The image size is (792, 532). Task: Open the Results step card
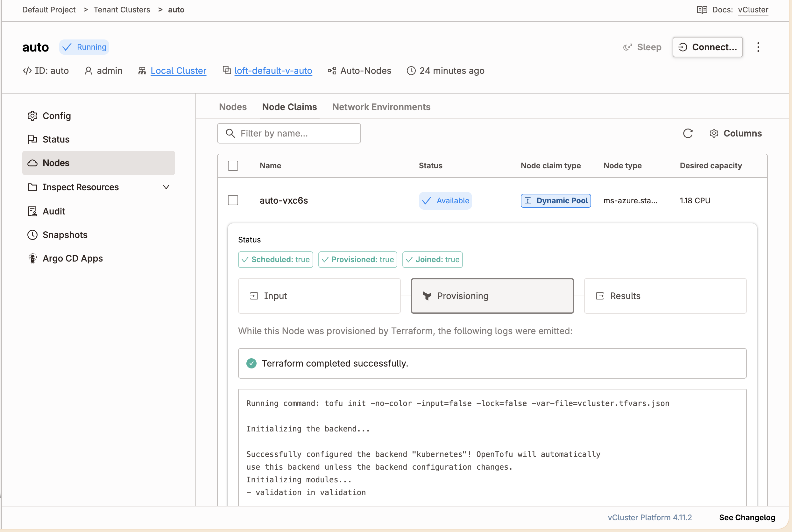tap(665, 296)
